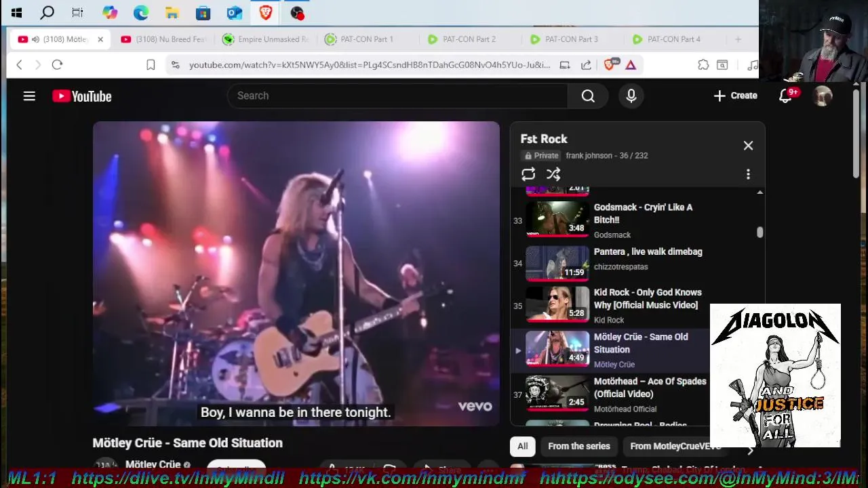Search with your voice microphone
The width and height of the screenshot is (868, 488).
point(631,96)
